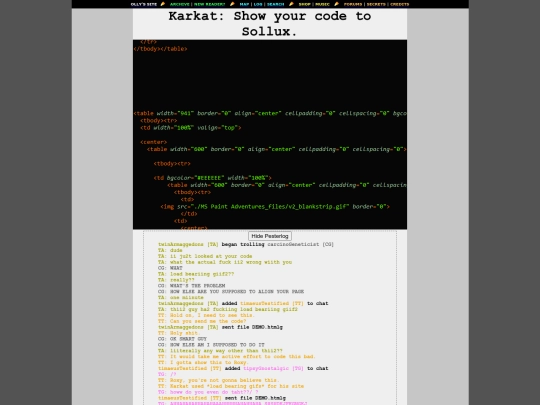The height and width of the screenshot is (405, 540).
Task: Click chat line 'TA: ii ju2t looked at your code'
Action: coord(205,256)
